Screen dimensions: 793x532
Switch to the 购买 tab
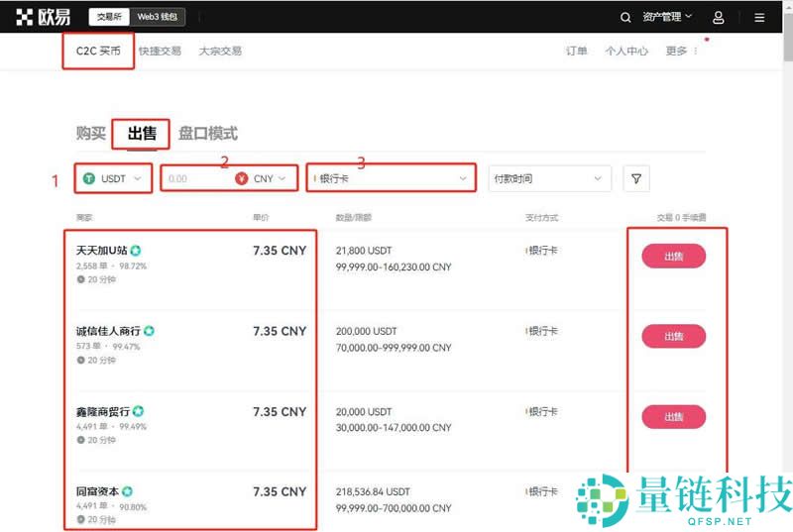coord(91,134)
